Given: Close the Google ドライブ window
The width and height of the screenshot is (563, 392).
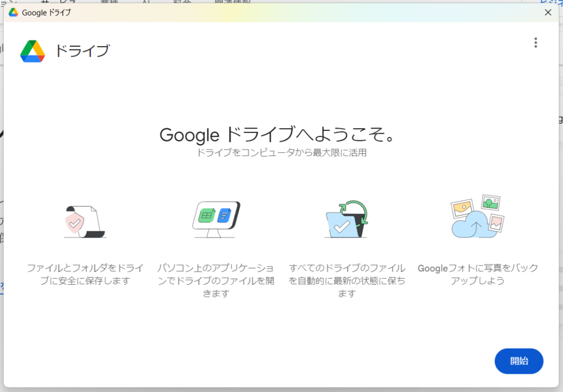Looking at the screenshot, I should 548,12.
